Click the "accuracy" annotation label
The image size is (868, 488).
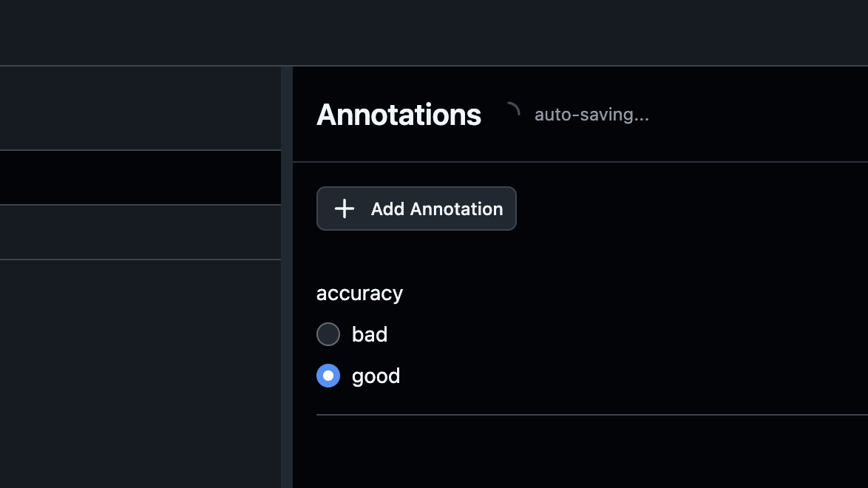359,293
